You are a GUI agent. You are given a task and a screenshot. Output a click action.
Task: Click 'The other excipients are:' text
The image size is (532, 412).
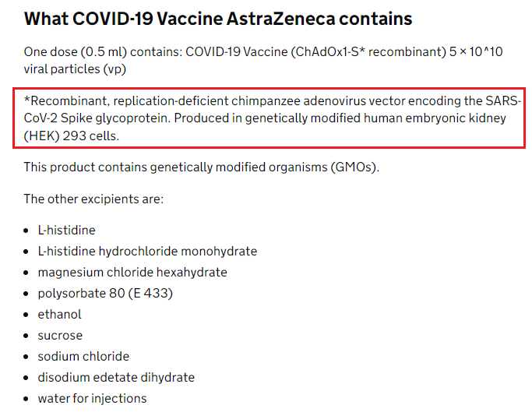pyautogui.click(x=93, y=199)
